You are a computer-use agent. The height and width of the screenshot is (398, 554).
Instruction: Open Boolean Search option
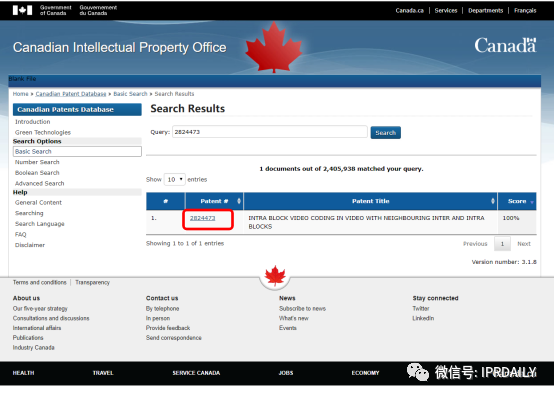pos(37,172)
